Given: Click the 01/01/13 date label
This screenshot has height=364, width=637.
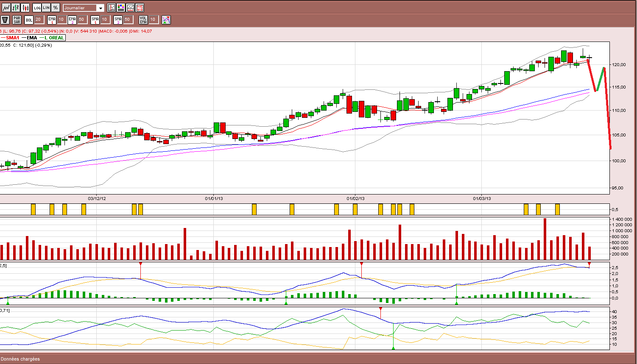Looking at the screenshot, I should pos(214,198).
